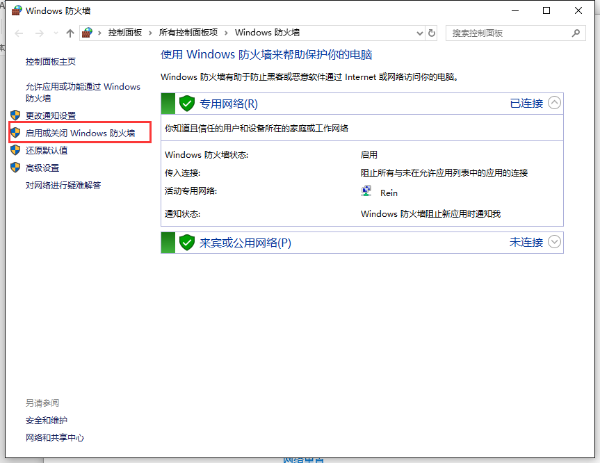Click shield icon beside 启用或关闭 Windows 防火墙
This screenshot has height=463, width=600.
(x=15, y=132)
